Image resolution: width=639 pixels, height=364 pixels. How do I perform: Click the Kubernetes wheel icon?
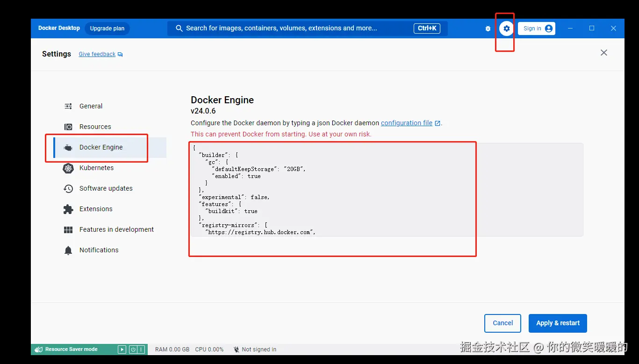[68, 168]
